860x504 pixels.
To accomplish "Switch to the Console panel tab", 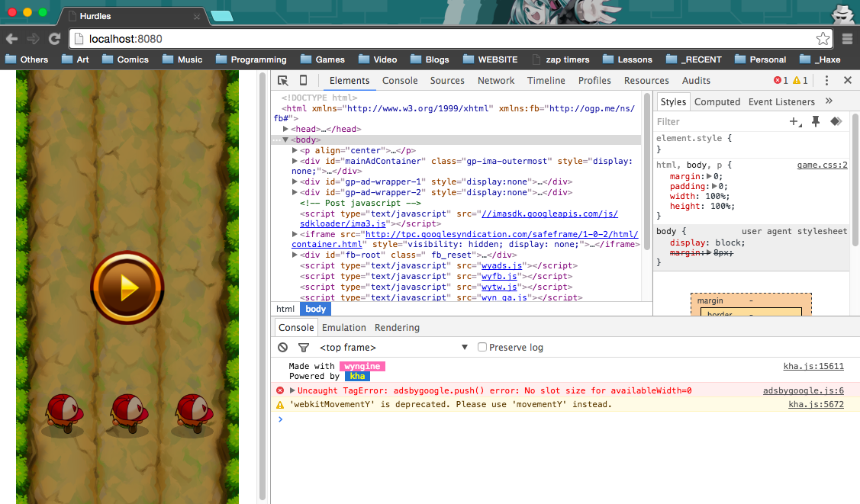I will click(400, 81).
